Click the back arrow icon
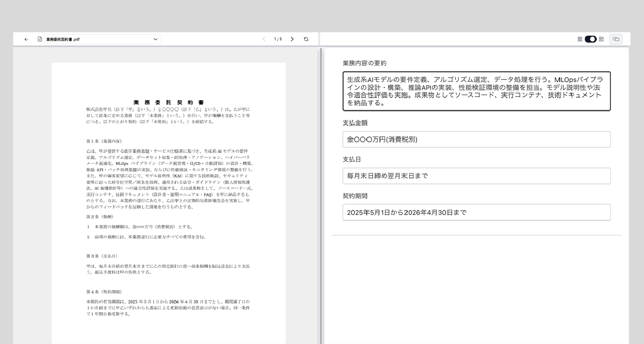The width and height of the screenshot is (644, 344). pyautogui.click(x=26, y=39)
